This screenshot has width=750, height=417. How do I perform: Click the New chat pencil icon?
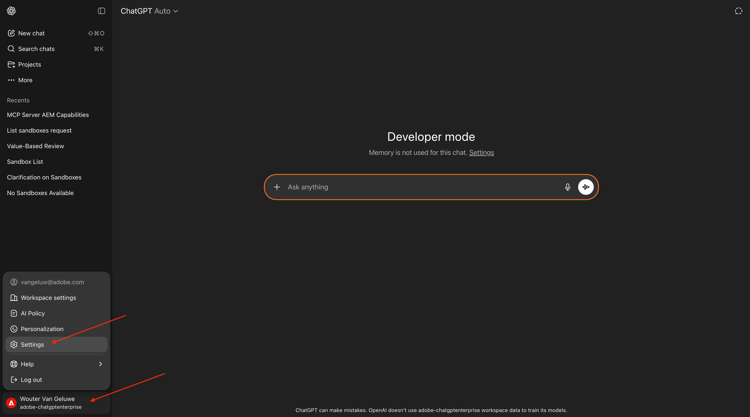[11, 33]
